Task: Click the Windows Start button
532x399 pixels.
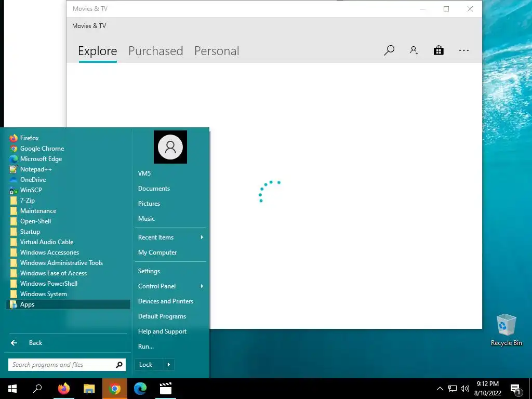Action: coord(12,389)
